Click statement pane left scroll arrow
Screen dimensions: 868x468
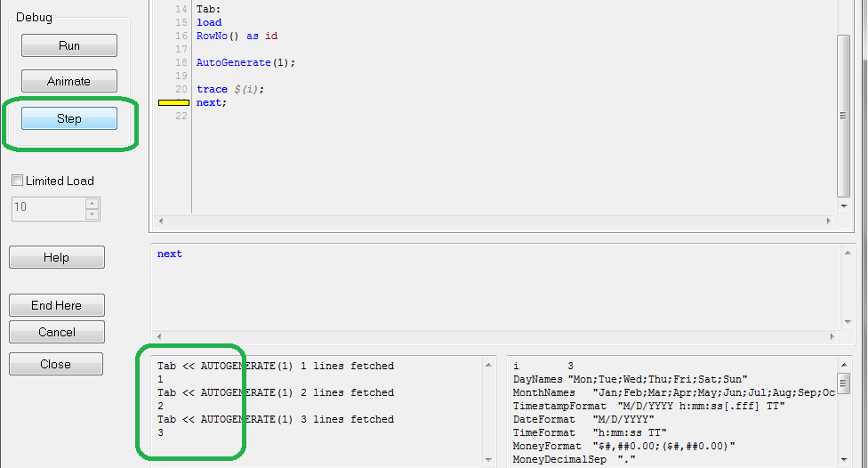(x=159, y=336)
